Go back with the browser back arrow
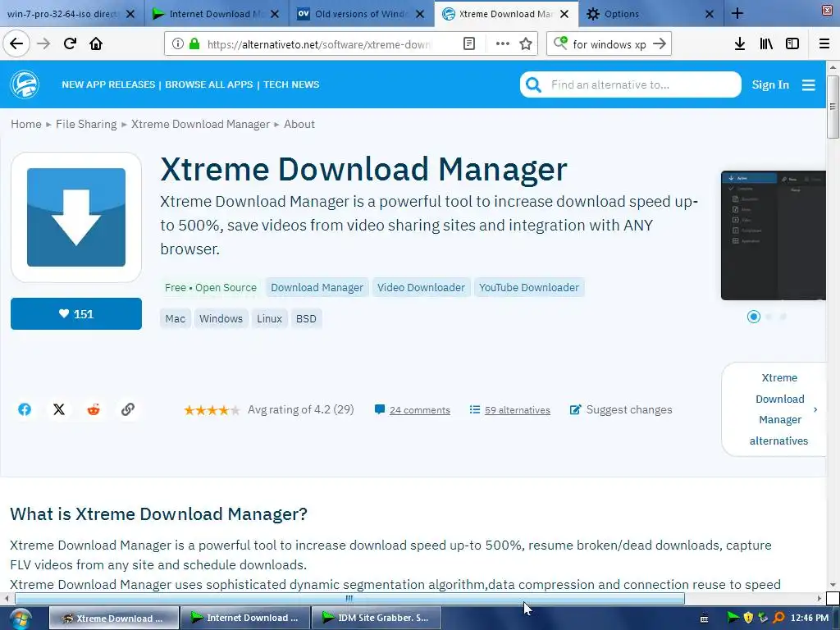The height and width of the screenshot is (630, 840). coord(16,43)
